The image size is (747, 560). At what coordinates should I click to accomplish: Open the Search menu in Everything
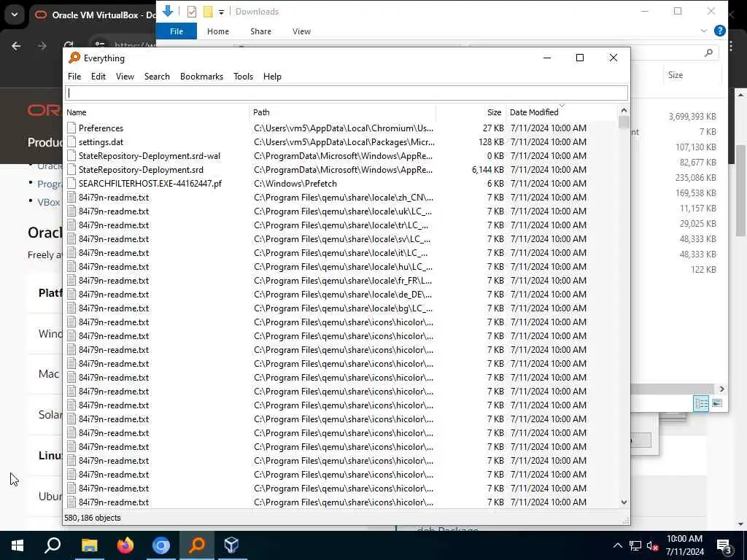[157, 76]
